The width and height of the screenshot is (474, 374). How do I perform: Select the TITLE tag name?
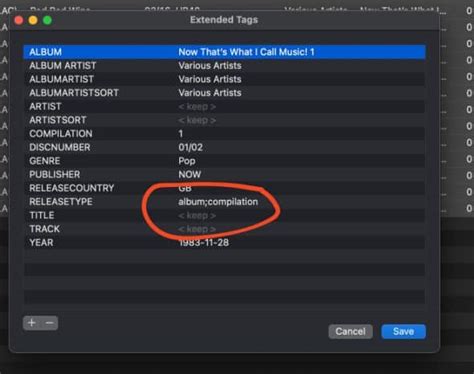tap(42, 215)
